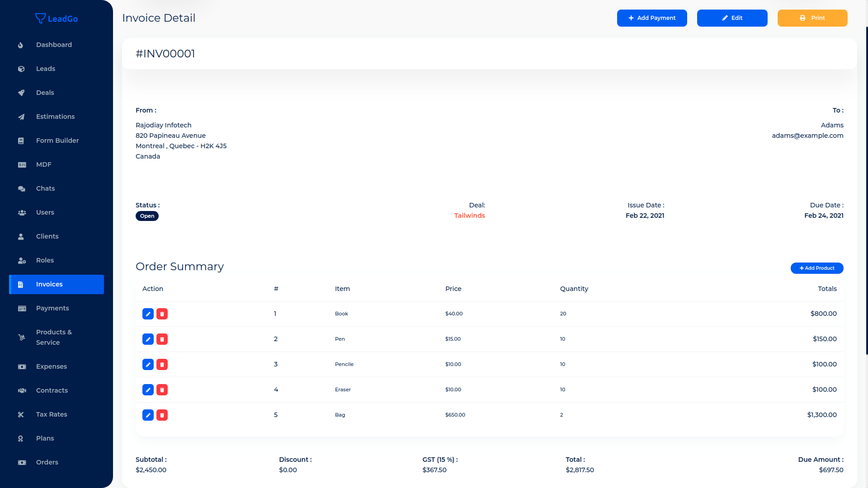This screenshot has height=488, width=868.
Task: Click invoice number INV00001 heading
Action: tap(165, 53)
